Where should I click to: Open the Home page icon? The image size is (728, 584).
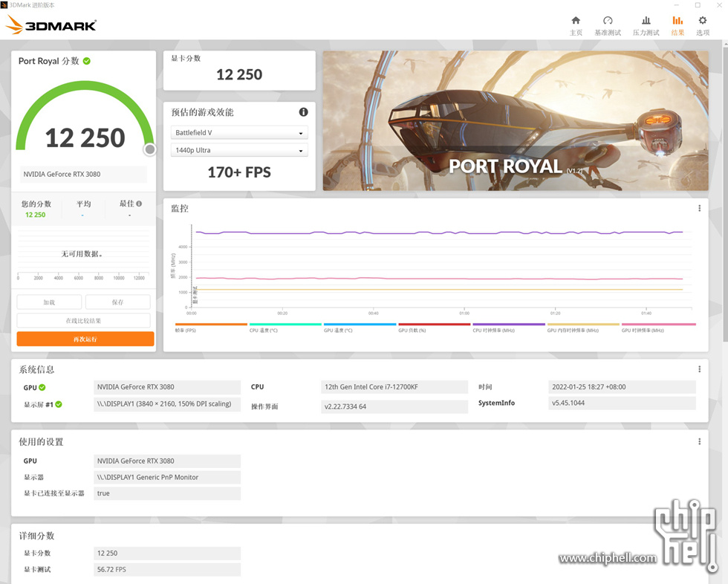coord(576,20)
